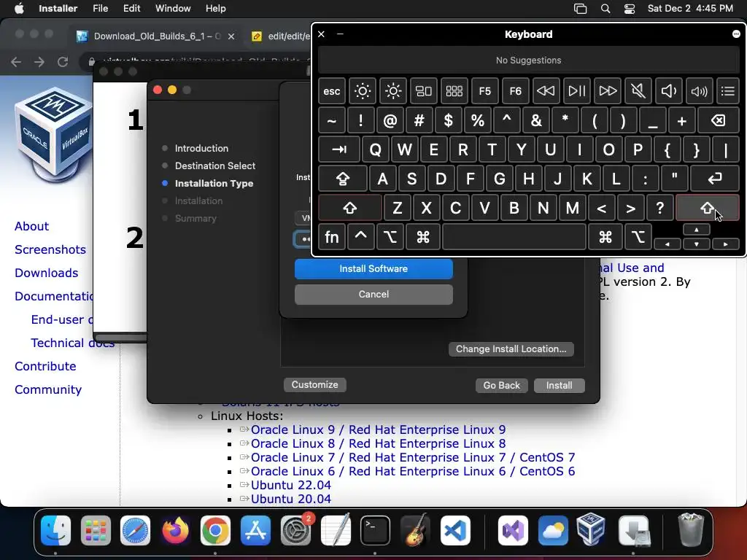Switch to Download_Old_Builds_6_1 browser tab
Viewport: 747px width, 560px height.
click(x=156, y=36)
